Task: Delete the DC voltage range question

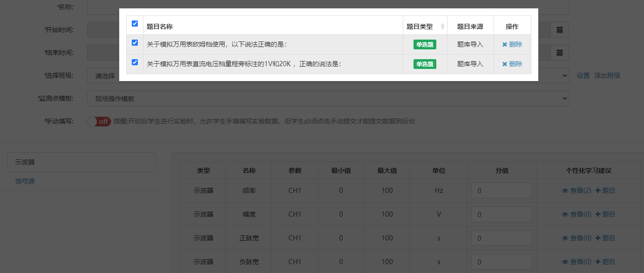Action: click(x=512, y=64)
